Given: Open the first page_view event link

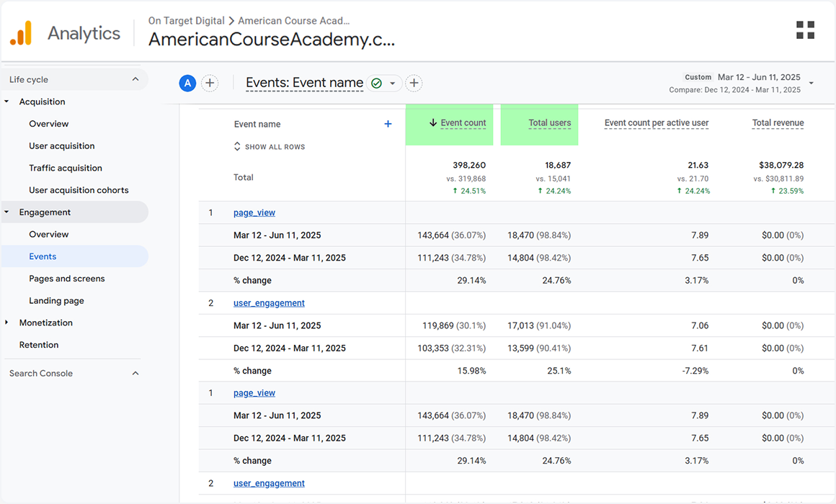Looking at the screenshot, I should [x=254, y=212].
